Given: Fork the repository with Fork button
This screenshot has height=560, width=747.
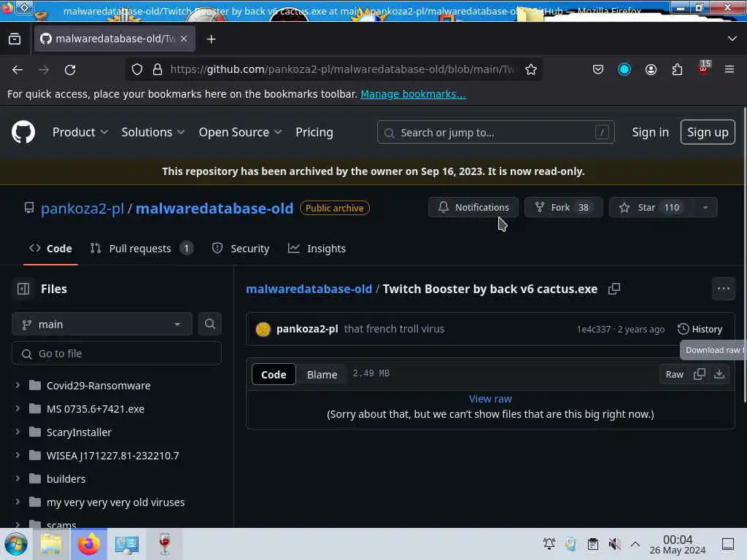Looking at the screenshot, I should [563, 208].
